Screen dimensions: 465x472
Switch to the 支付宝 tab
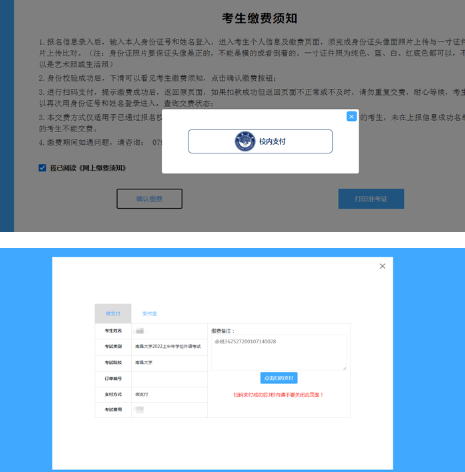149,313
